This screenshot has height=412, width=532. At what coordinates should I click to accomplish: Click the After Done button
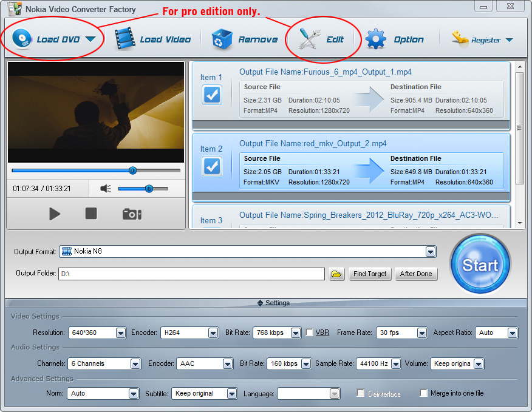click(x=416, y=274)
